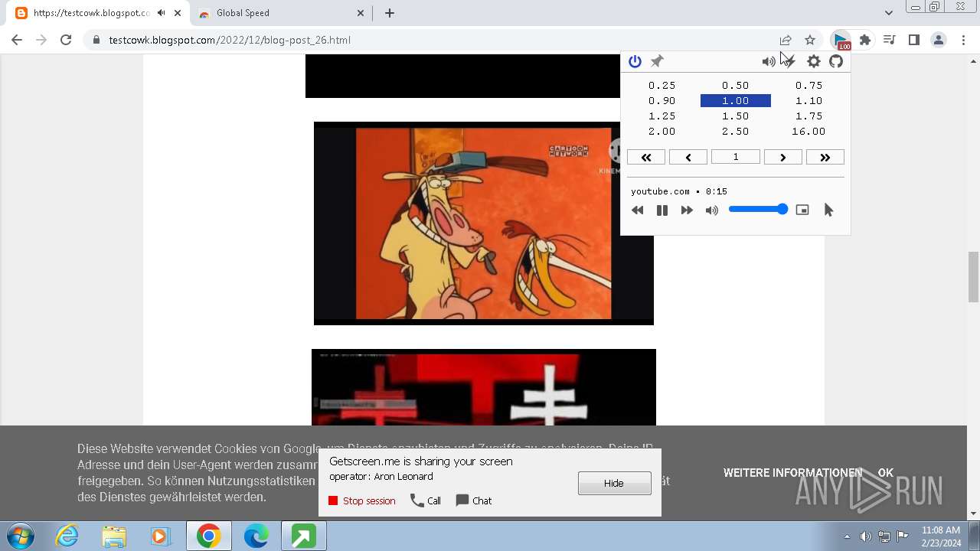Screen dimensions: 980x551
Task: Open shortcuts lightning bolt icon
Action: (791, 61)
